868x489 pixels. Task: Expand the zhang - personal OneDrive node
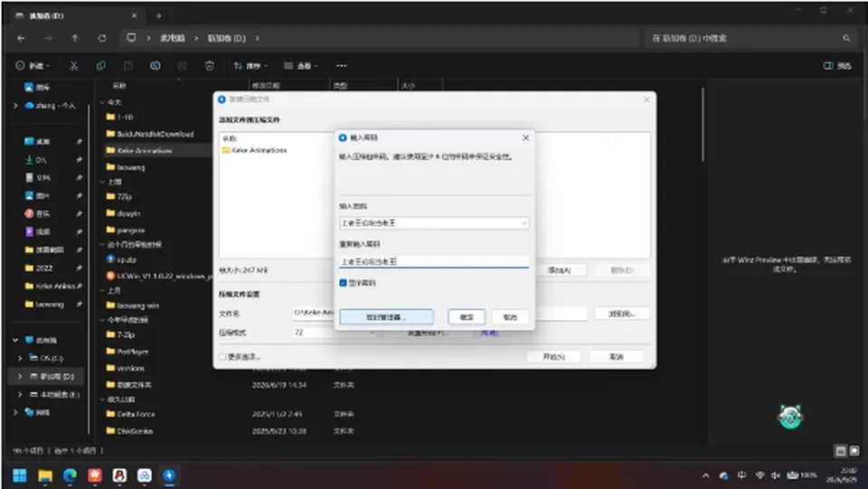point(15,105)
